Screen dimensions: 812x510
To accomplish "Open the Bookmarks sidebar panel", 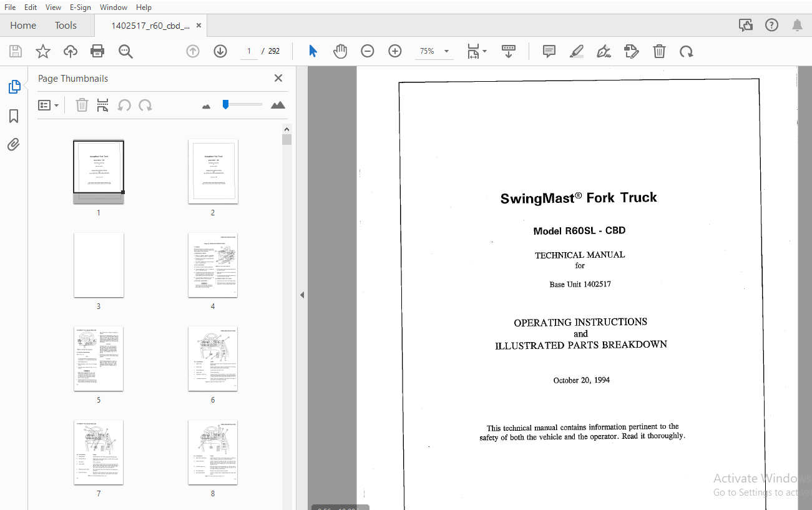I will tap(14, 116).
